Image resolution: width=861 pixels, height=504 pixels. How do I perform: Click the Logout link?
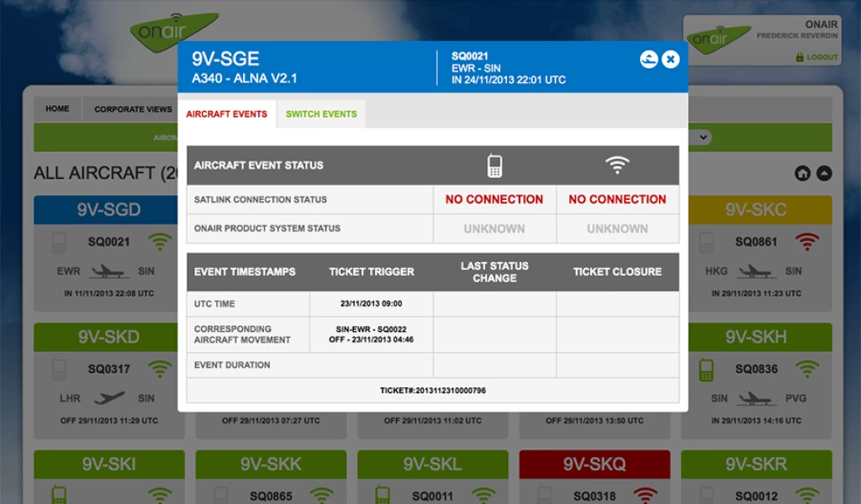(x=816, y=57)
